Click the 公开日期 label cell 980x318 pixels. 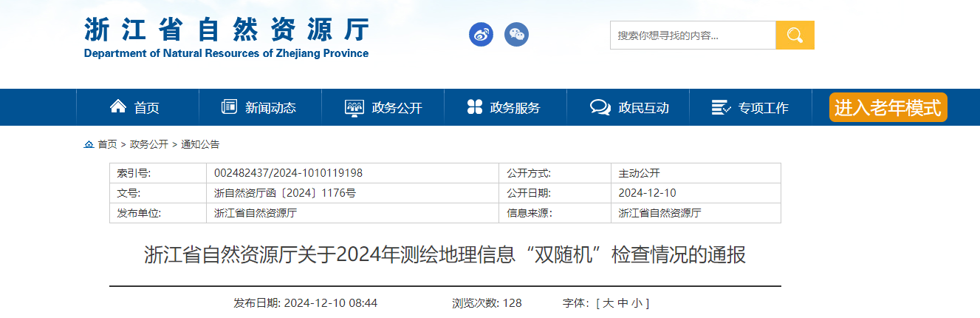tap(555, 193)
